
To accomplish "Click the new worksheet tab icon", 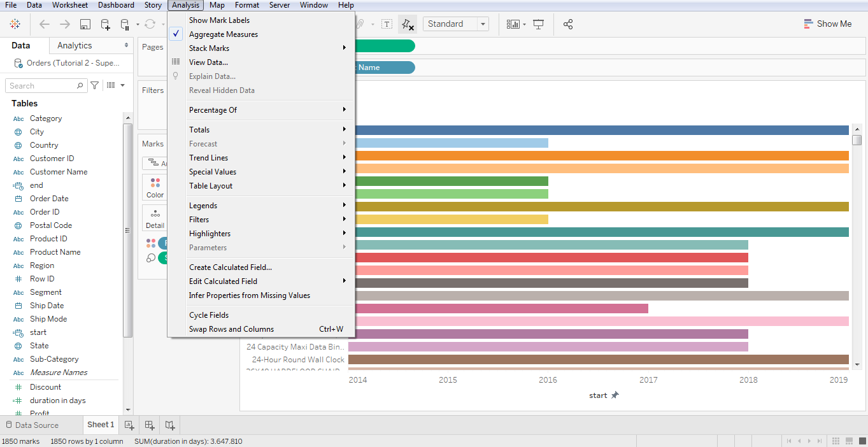I will (129, 425).
